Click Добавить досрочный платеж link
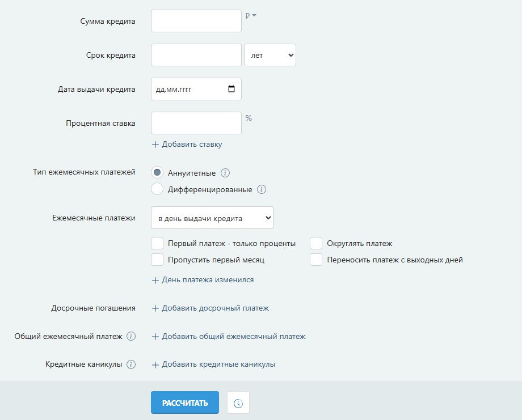 (x=210, y=308)
